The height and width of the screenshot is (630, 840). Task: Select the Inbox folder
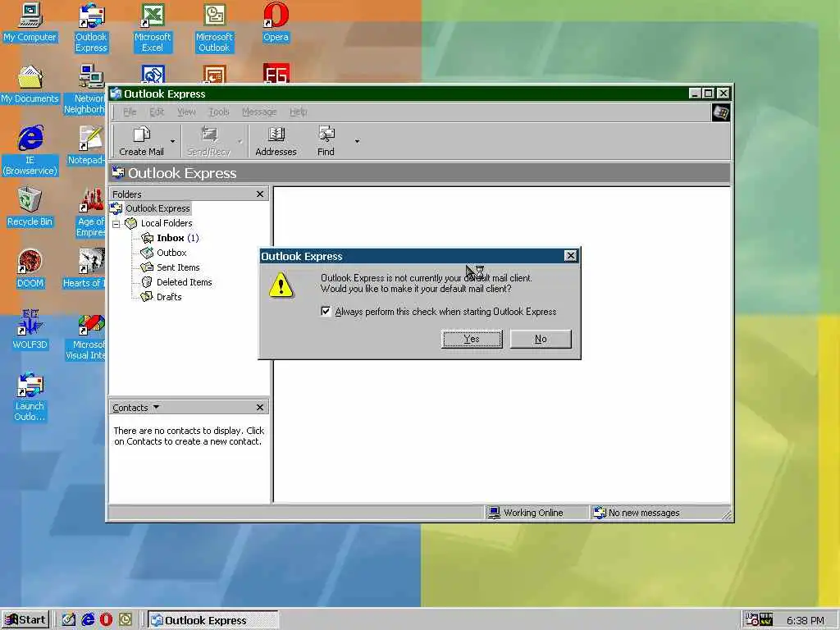coord(171,238)
